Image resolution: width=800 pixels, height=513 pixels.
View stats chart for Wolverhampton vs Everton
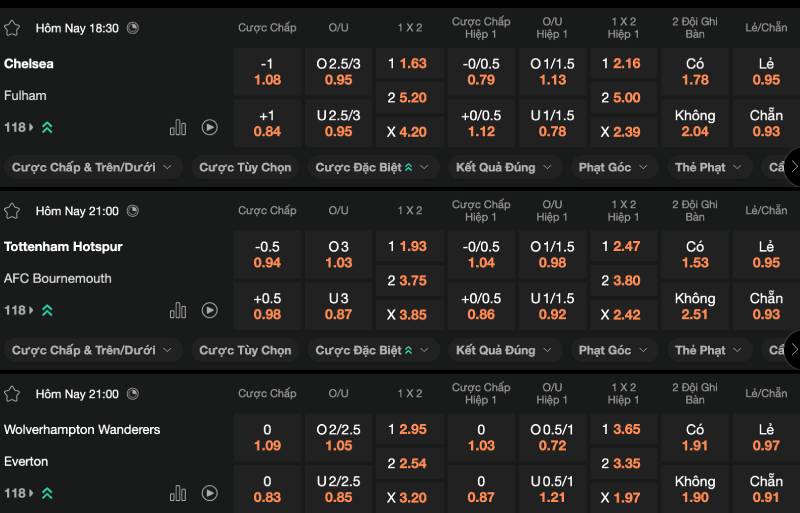click(x=178, y=493)
